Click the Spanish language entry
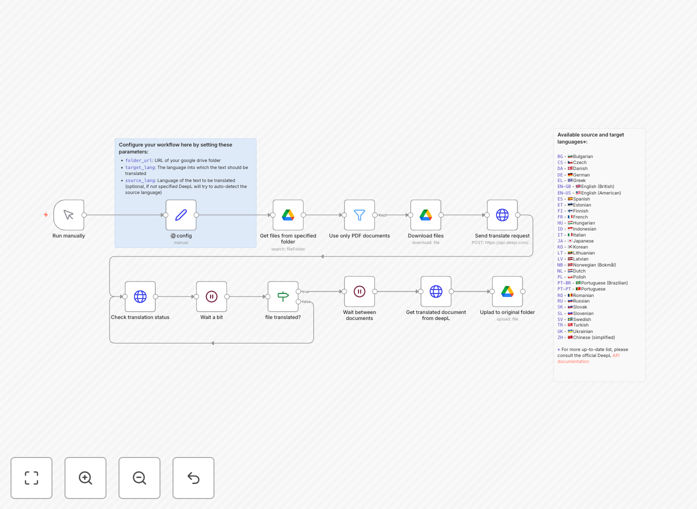 574,199
